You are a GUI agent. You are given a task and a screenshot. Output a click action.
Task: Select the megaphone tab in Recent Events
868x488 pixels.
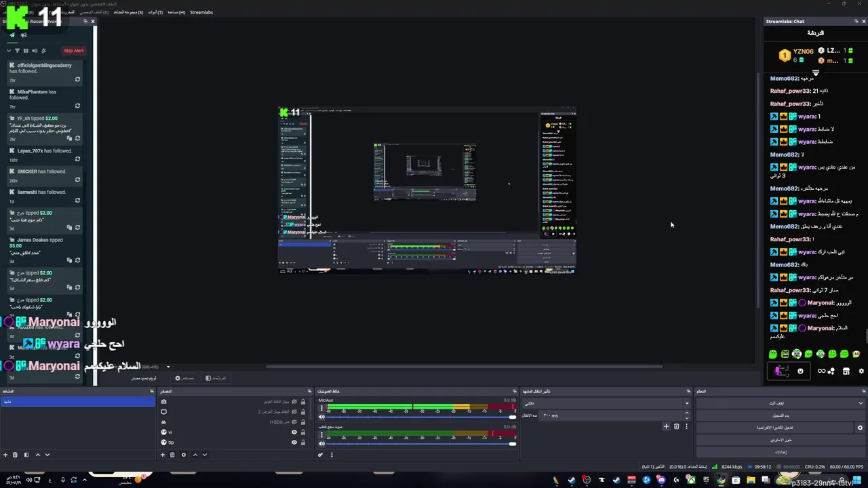coord(24,35)
